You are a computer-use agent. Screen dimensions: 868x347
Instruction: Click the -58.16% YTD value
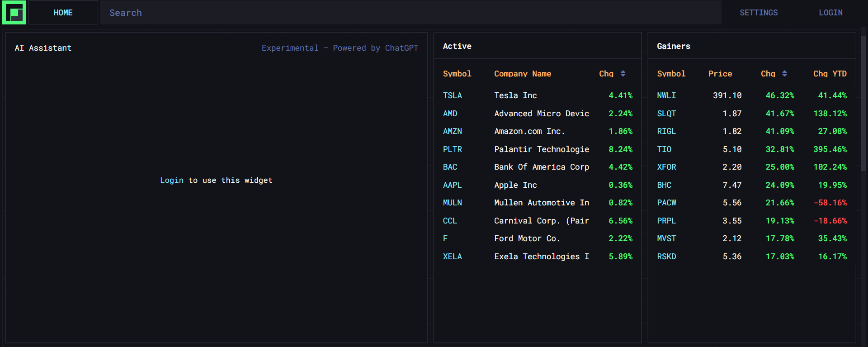(830, 203)
